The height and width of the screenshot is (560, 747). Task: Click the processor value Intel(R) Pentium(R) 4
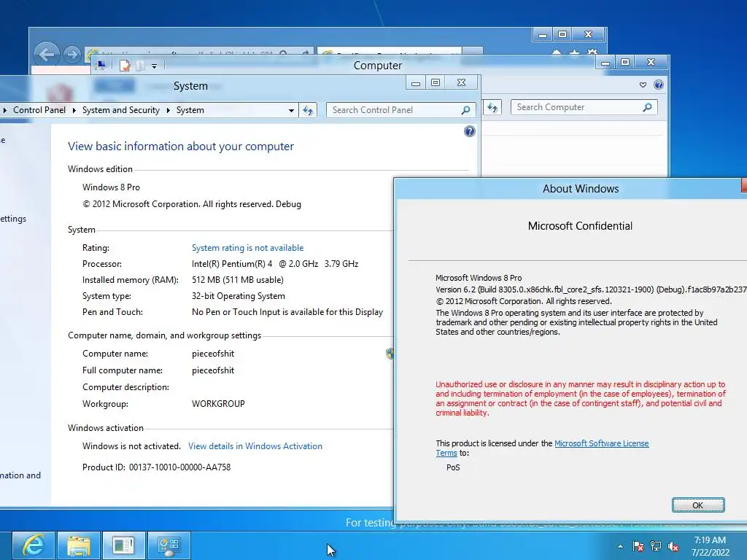coord(232,264)
